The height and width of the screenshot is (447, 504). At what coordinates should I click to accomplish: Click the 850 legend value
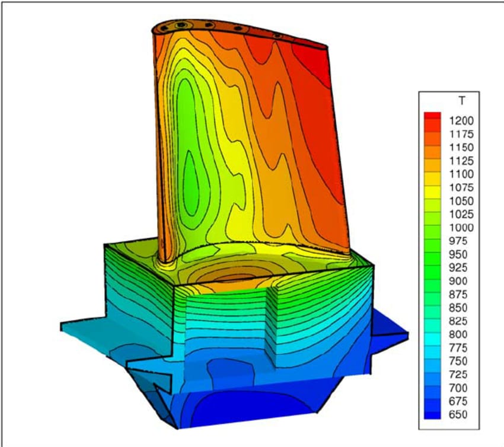tap(458, 308)
